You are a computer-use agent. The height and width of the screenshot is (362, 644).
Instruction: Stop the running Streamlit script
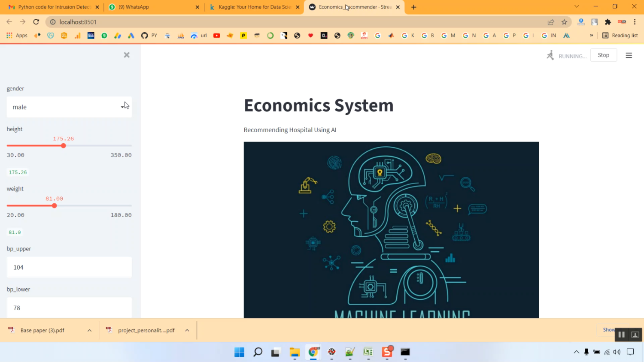(x=604, y=55)
